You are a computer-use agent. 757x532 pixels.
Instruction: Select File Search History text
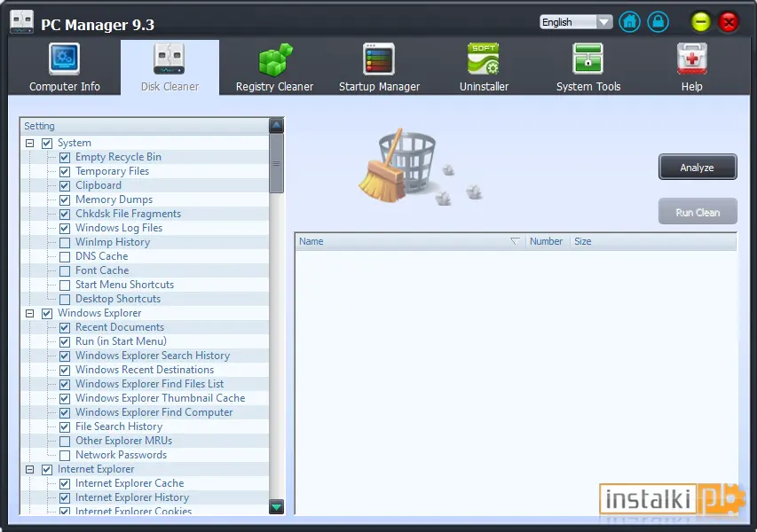119,426
